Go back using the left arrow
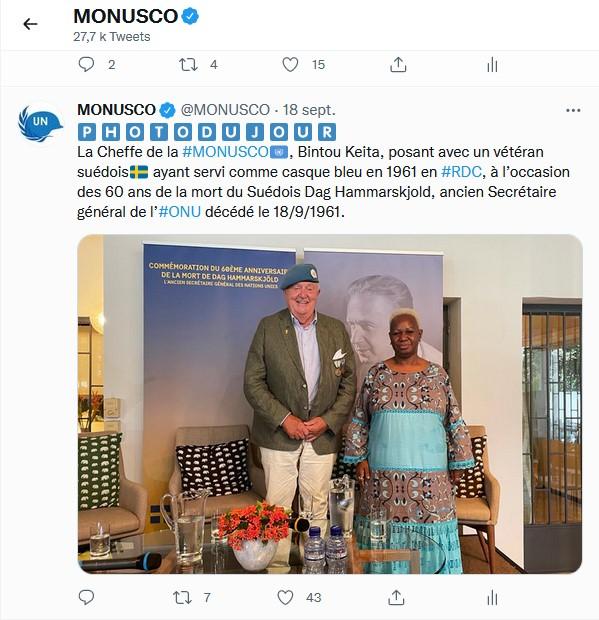The width and height of the screenshot is (599, 620). tap(30, 24)
